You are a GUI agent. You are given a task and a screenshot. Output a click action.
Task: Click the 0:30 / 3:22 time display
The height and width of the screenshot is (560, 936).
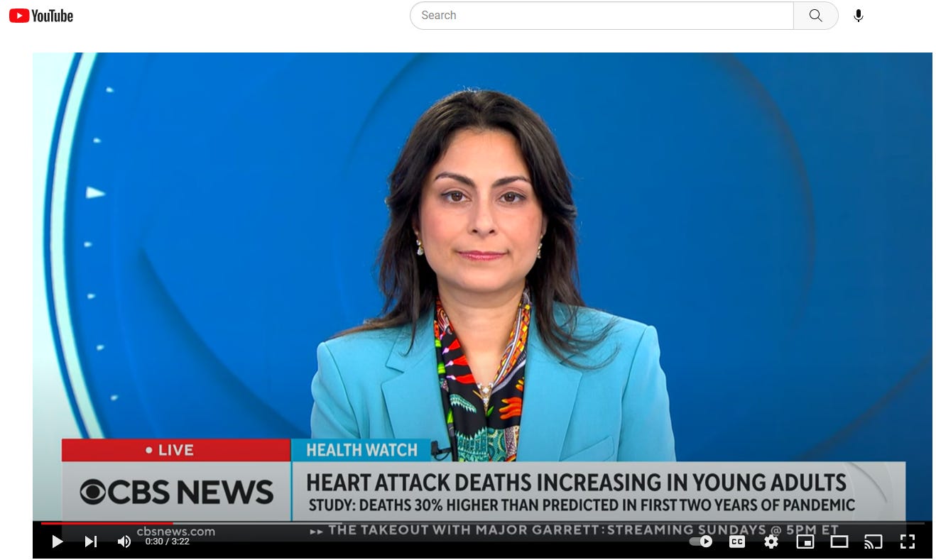[167, 542]
